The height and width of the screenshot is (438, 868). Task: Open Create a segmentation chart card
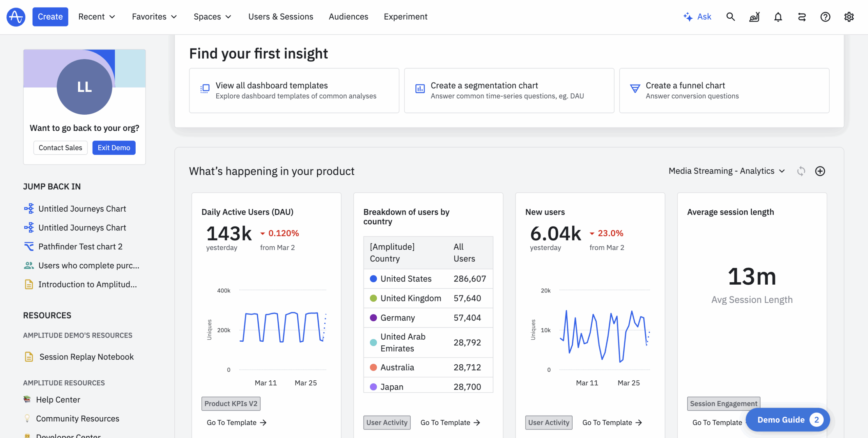tap(509, 91)
